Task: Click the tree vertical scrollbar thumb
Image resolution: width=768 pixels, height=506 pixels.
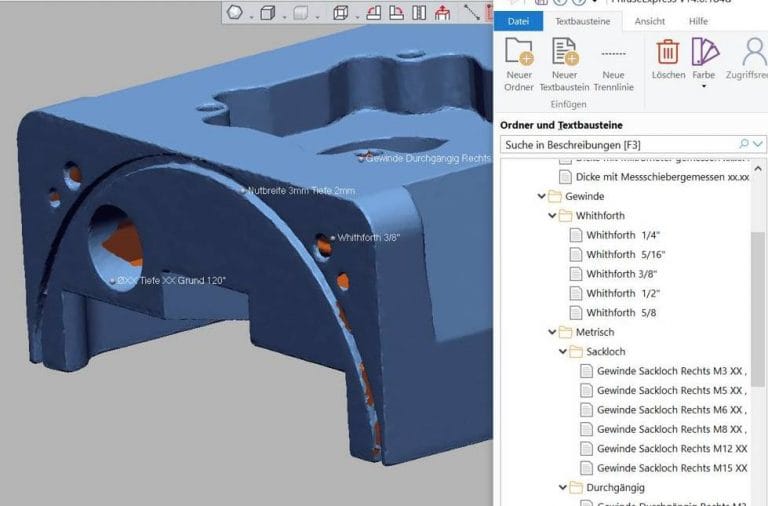Action: point(758,309)
